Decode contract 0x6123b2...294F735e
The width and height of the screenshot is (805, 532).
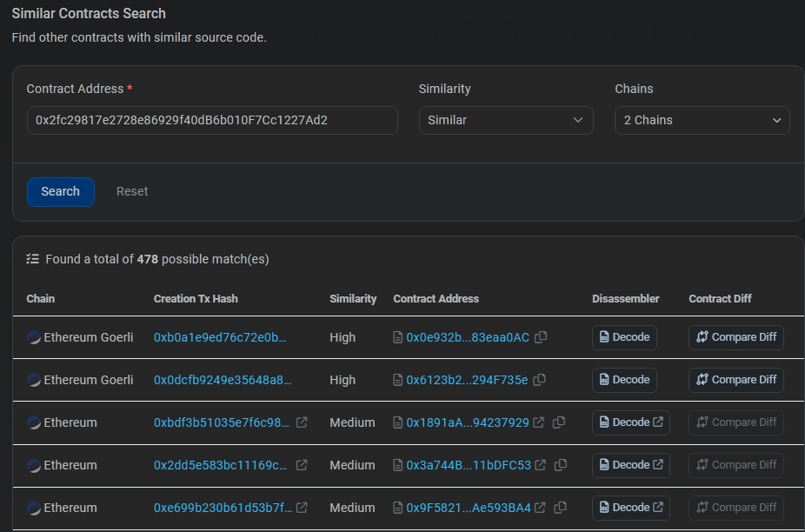624,380
